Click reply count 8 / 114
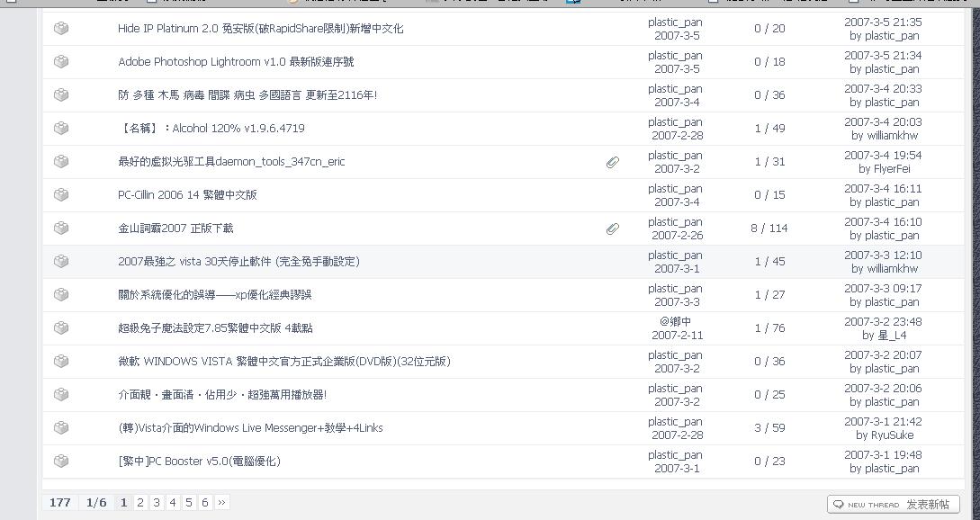The image size is (980, 520). tap(769, 229)
